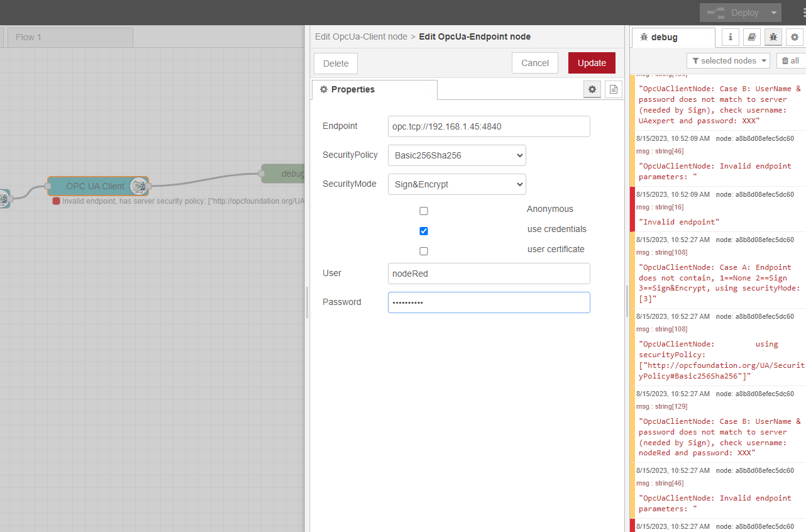Enable the Anonymous checkbox
This screenshot has width=806, height=532.
click(x=423, y=211)
